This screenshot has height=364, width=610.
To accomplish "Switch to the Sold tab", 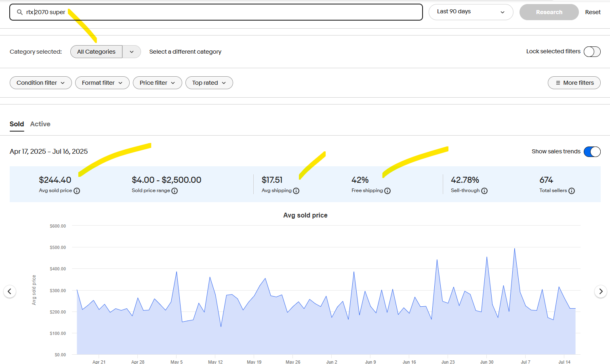I will [17, 124].
